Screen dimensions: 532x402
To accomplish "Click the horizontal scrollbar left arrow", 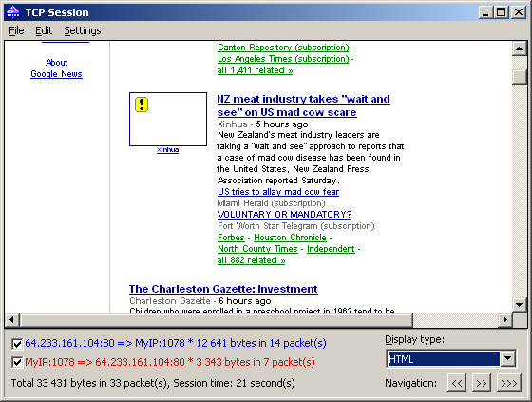I will [11, 319].
